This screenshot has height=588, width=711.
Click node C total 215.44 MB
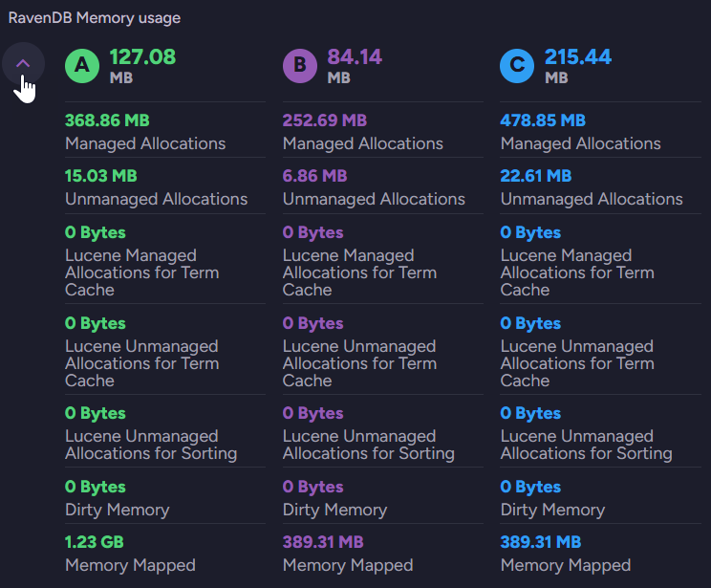pos(577,66)
